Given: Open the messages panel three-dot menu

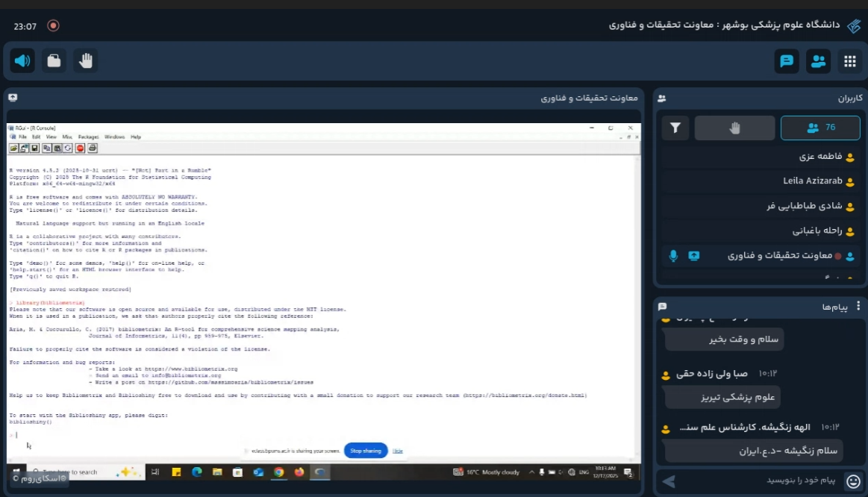Looking at the screenshot, I should tap(858, 306).
